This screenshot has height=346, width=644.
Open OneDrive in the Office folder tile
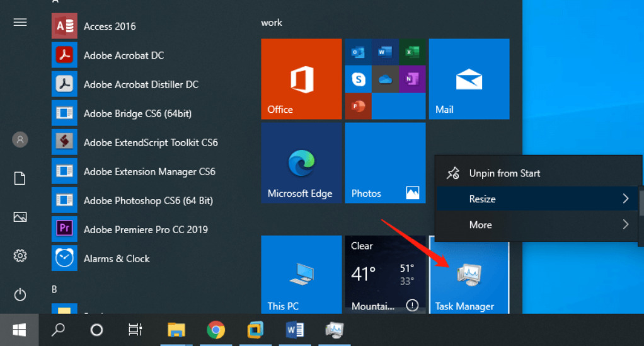click(x=385, y=79)
